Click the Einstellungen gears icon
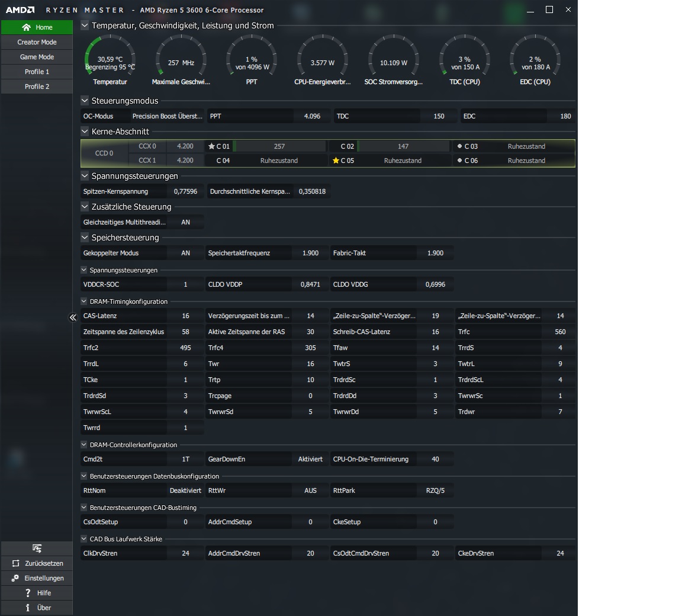Image resolution: width=682 pixels, height=616 pixels. (15, 578)
